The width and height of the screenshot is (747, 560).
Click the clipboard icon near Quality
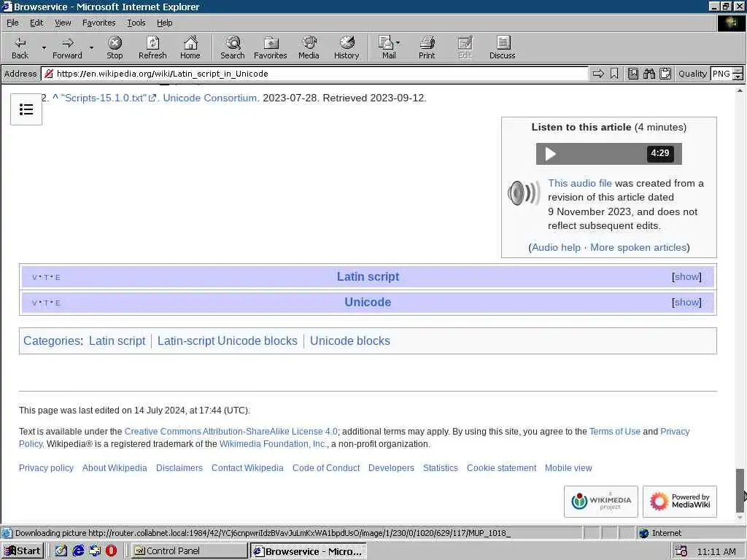665,74
